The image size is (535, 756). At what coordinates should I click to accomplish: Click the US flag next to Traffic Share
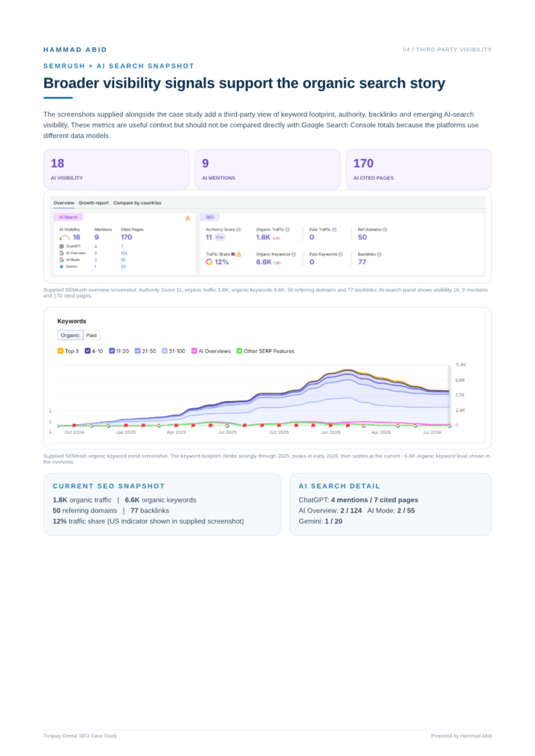coord(233,254)
